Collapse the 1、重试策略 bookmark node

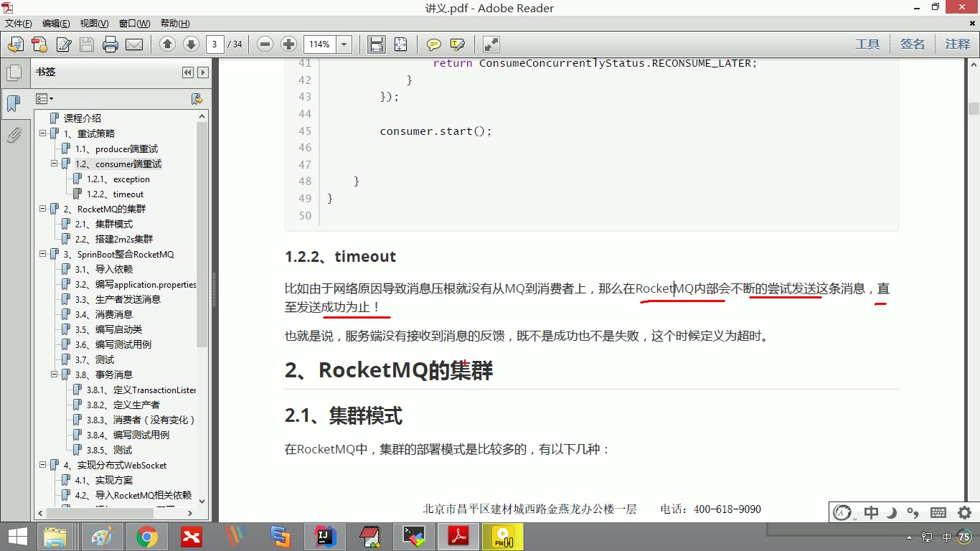coord(43,133)
